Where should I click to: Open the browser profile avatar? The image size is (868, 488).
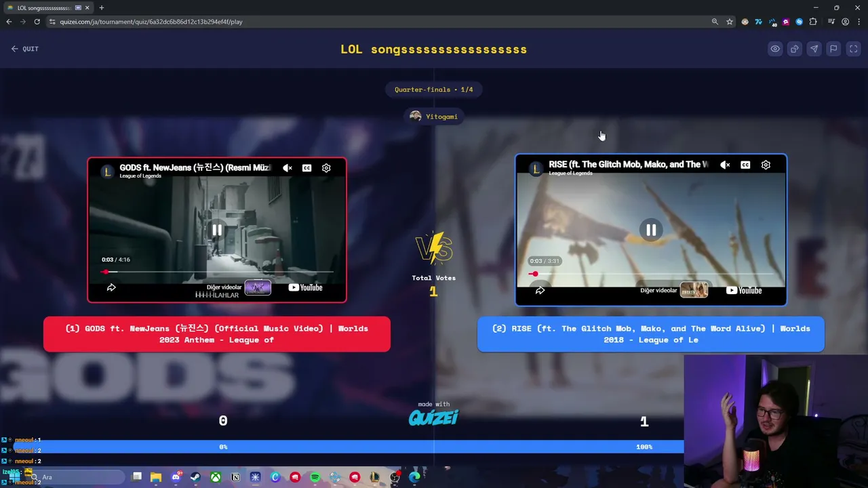pos(845,22)
